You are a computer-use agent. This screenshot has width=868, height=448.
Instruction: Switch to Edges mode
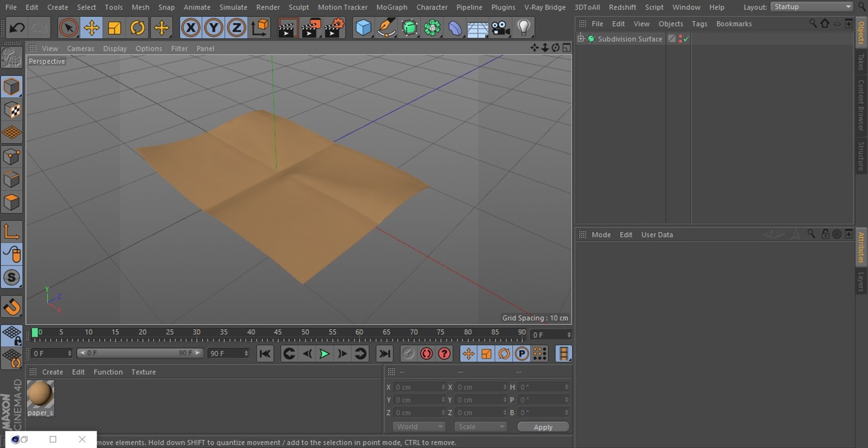11,179
